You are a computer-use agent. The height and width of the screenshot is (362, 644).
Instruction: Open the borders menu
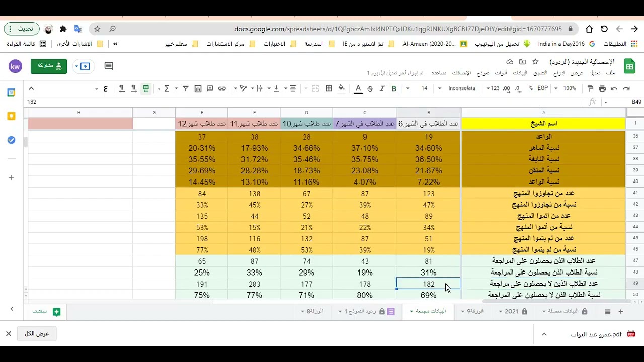pyautogui.click(x=329, y=88)
